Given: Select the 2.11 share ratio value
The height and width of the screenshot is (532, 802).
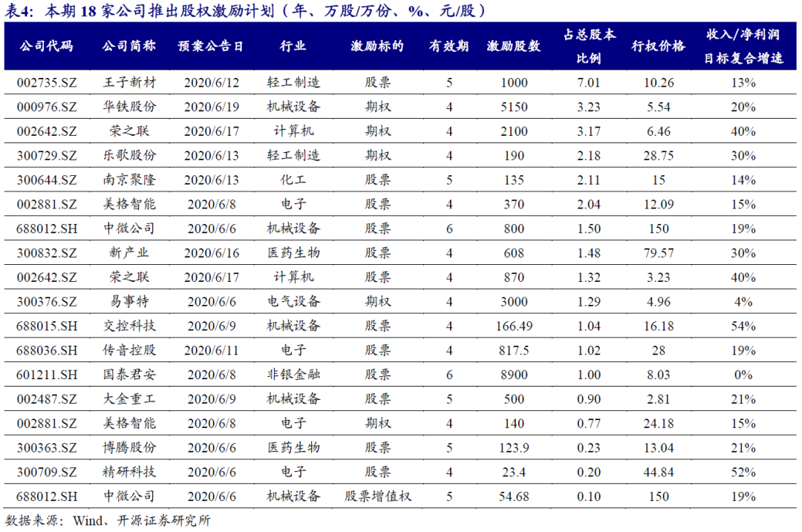Looking at the screenshot, I should 589,180.
